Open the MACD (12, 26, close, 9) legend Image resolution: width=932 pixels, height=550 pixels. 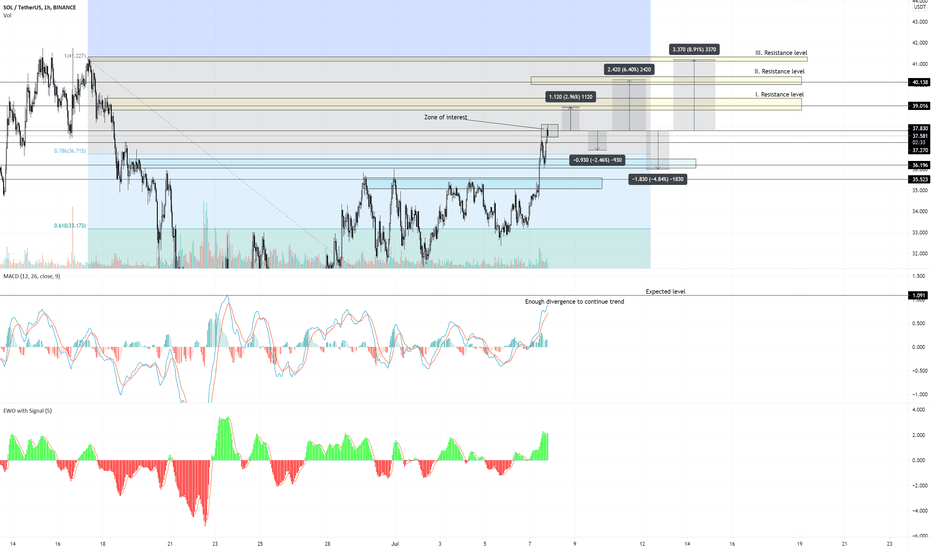[x=32, y=276]
